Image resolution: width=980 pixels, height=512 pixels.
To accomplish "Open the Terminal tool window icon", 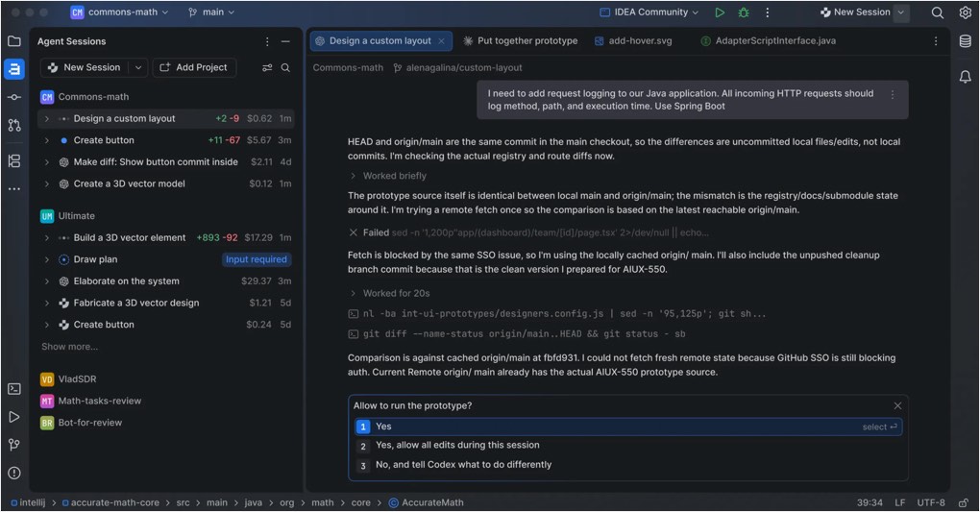I will point(13,389).
